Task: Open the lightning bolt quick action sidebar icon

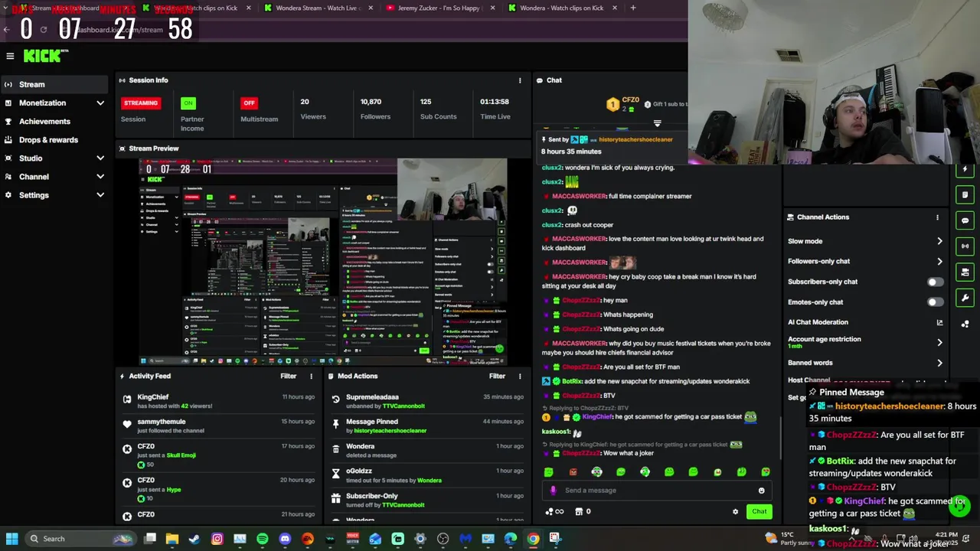Action: click(x=965, y=169)
